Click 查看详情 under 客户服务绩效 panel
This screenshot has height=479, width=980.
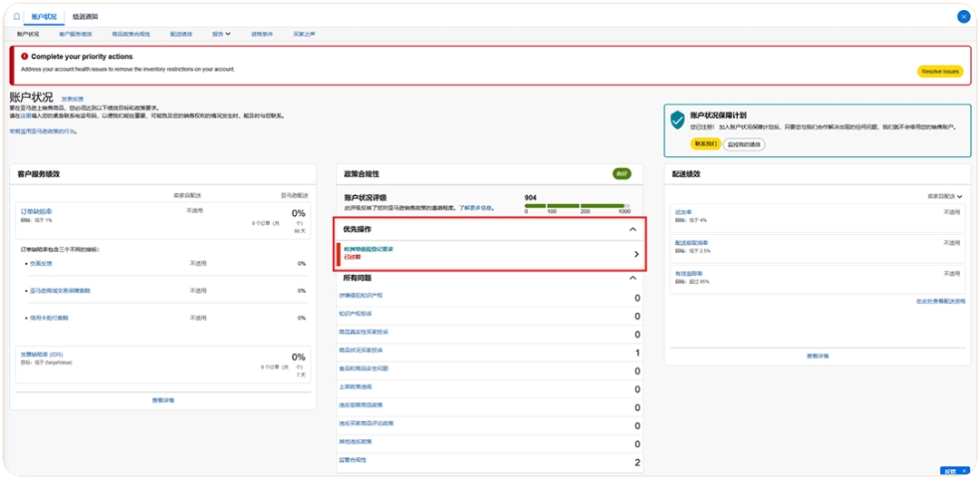[162, 400]
